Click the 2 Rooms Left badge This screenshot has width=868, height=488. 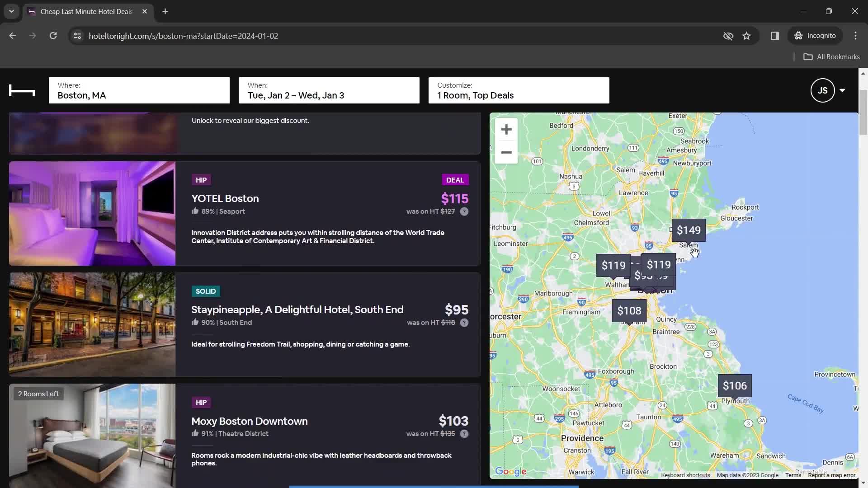click(x=38, y=394)
